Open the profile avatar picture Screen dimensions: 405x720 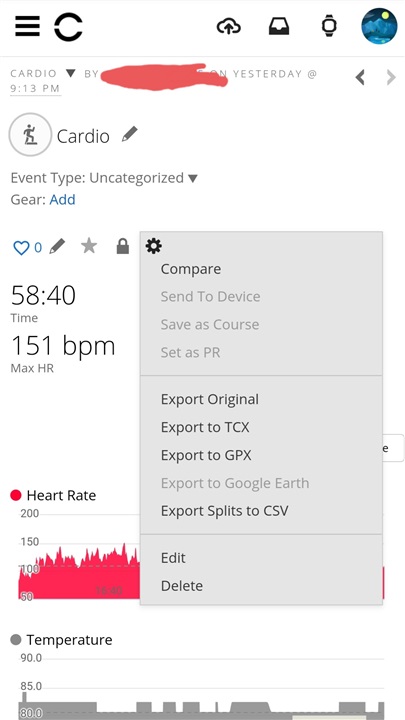click(379, 26)
